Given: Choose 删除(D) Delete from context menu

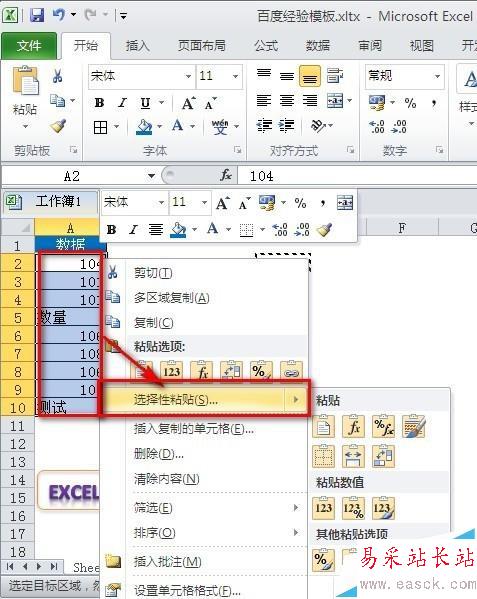Looking at the screenshot, I should click(x=205, y=454).
